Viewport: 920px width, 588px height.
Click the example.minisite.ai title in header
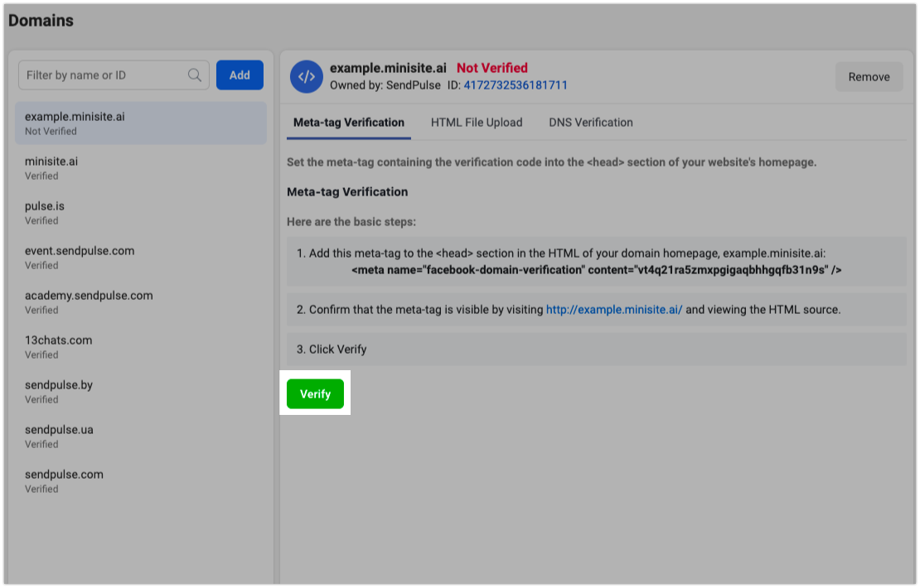coord(388,68)
